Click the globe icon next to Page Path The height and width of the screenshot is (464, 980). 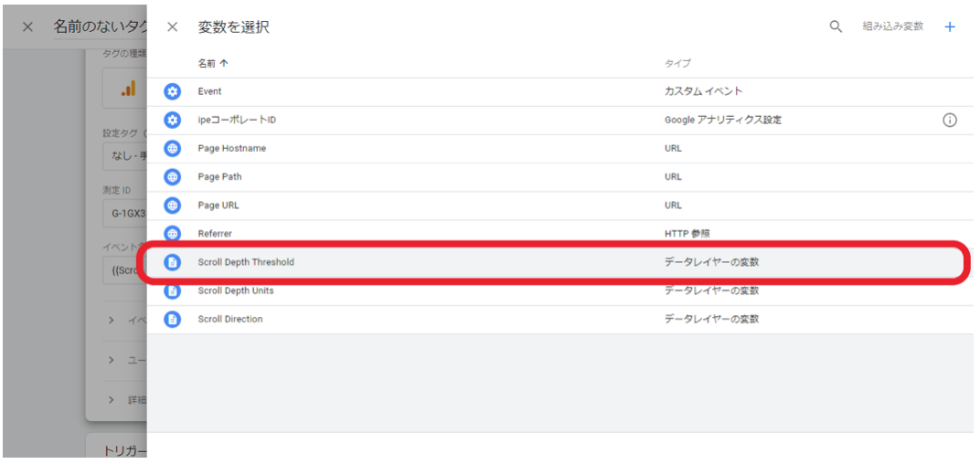pyautogui.click(x=173, y=176)
